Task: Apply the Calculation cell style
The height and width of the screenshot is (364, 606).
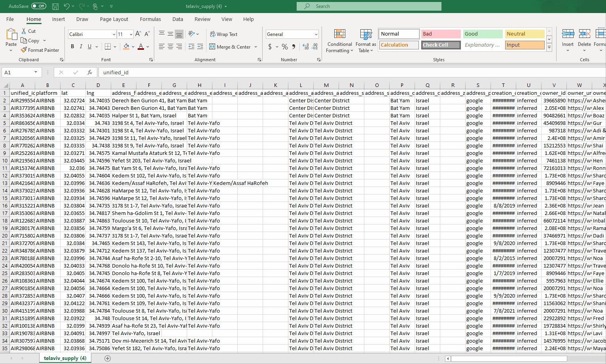Action: 399,45
